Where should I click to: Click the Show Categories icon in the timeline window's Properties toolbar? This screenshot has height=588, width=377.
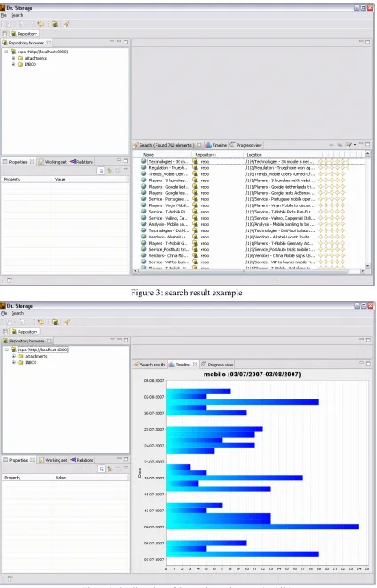[101, 469]
